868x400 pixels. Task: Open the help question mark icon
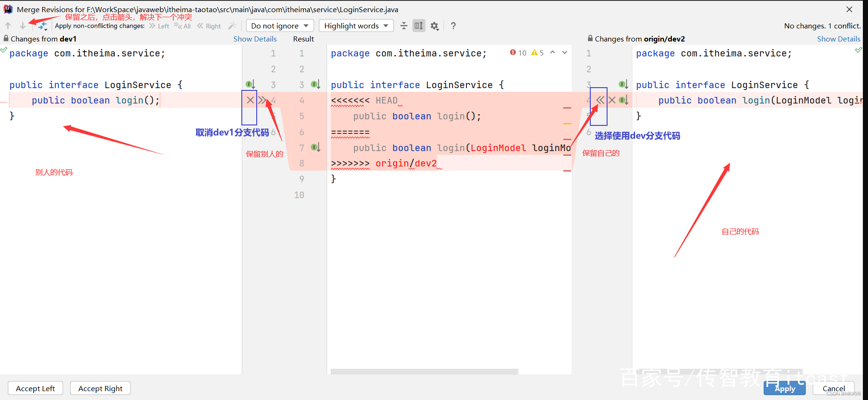453,26
